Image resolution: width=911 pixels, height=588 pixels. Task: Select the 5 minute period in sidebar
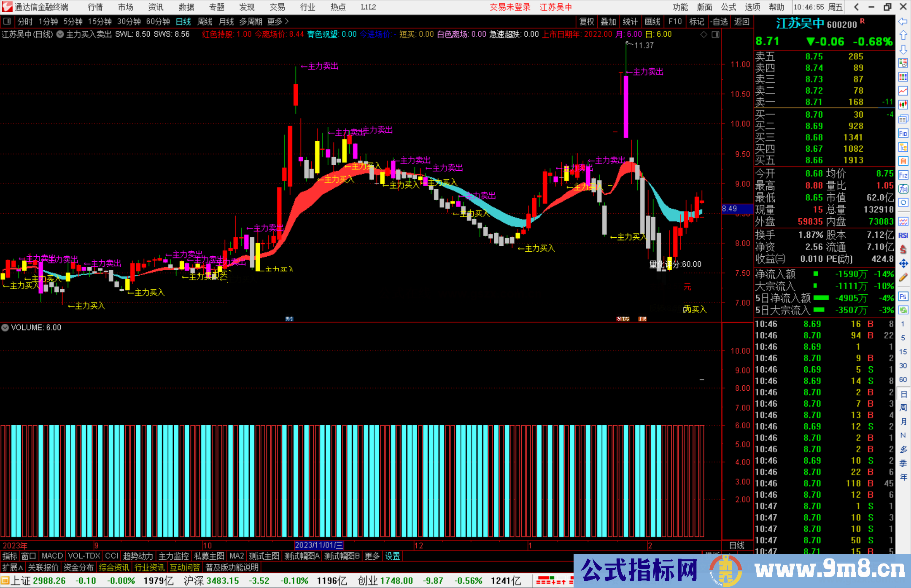pos(903,338)
